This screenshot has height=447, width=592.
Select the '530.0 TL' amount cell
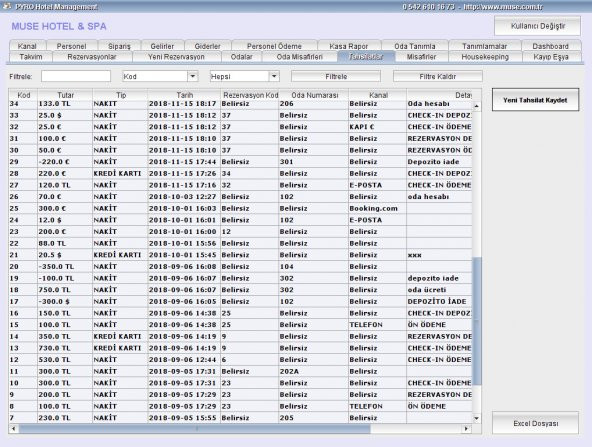tap(65, 359)
